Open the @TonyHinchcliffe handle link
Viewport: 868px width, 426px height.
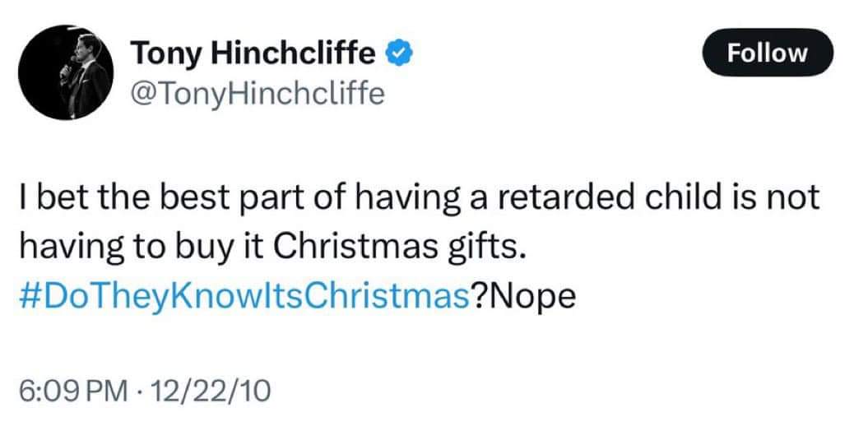coord(257,95)
